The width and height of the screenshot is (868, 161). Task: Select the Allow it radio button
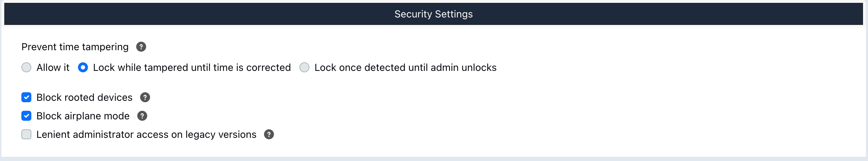click(x=26, y=67)
